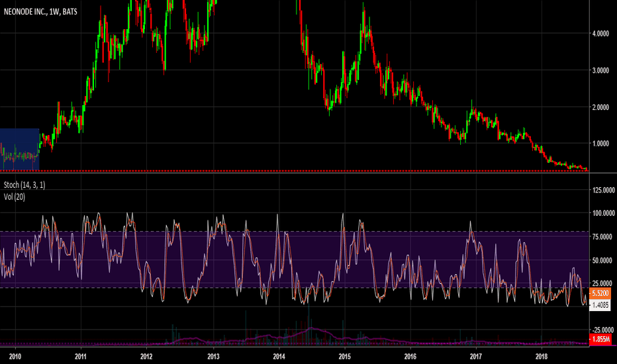Click the 2010 label on time axis
Image resolution: width=617 pixels, height=364 pixels.
[15, 357]
